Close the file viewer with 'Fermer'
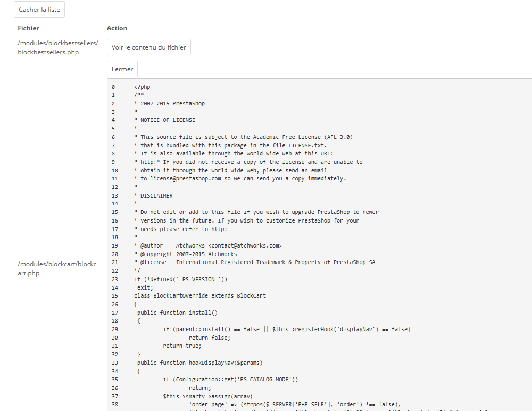 (x=122, y=69)
